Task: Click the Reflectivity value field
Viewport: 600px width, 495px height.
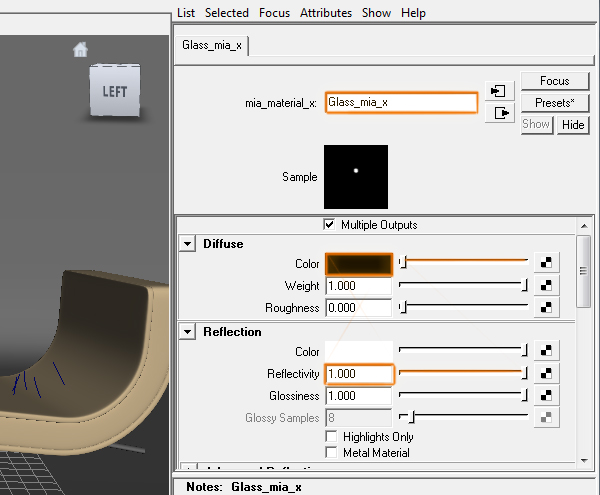Action: (359, 374)
